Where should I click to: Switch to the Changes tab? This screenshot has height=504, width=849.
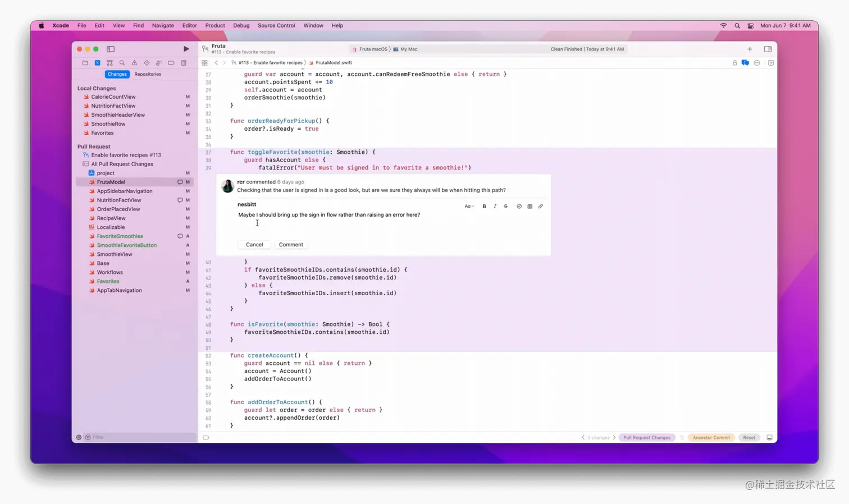(117, 74)
